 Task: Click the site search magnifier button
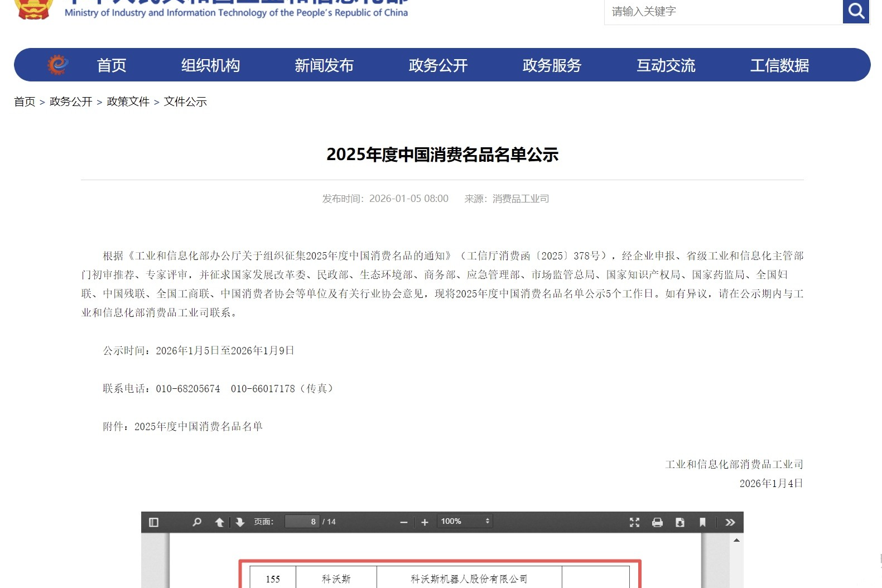(x=856, y=11)
